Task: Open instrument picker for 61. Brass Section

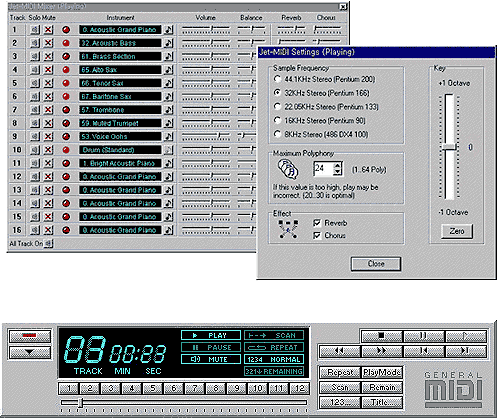Action: (169, 56)
